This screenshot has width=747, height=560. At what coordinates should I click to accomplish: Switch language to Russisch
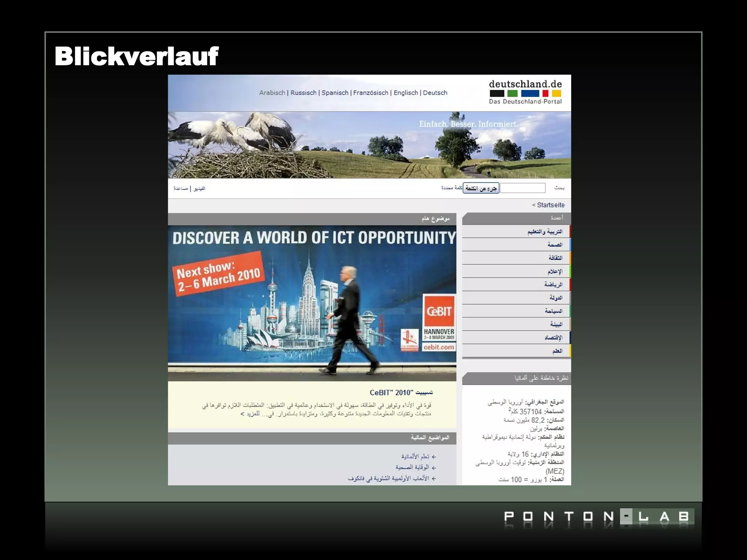(303, 93)
